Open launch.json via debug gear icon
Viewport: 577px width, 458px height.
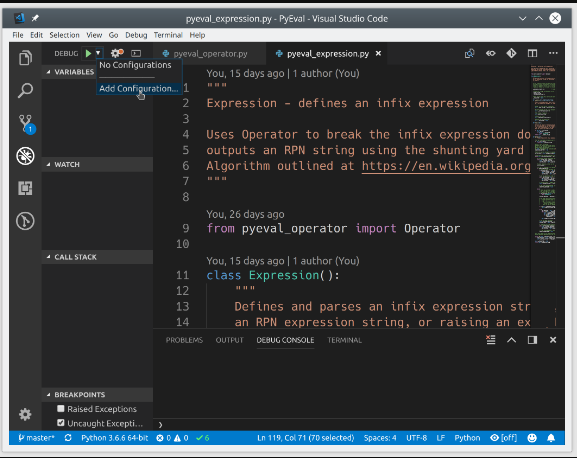pos(117,53)
